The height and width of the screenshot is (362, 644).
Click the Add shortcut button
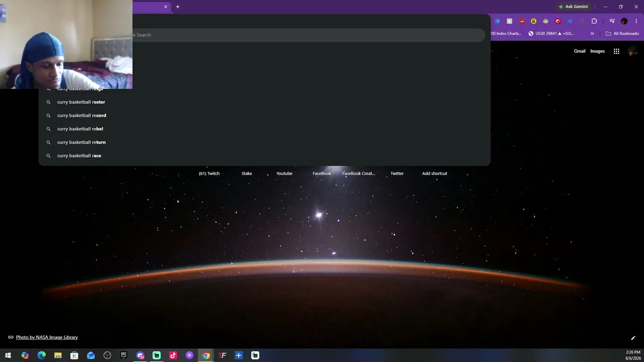435,173
